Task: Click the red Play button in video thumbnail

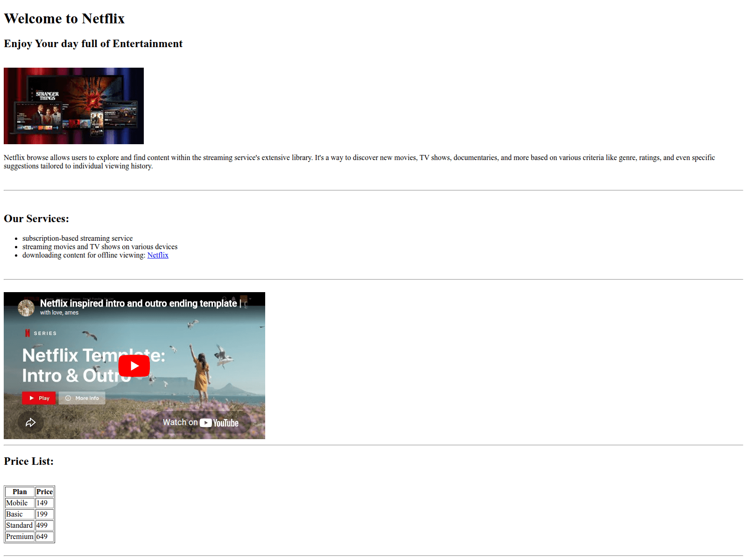Action: [39, 398]
